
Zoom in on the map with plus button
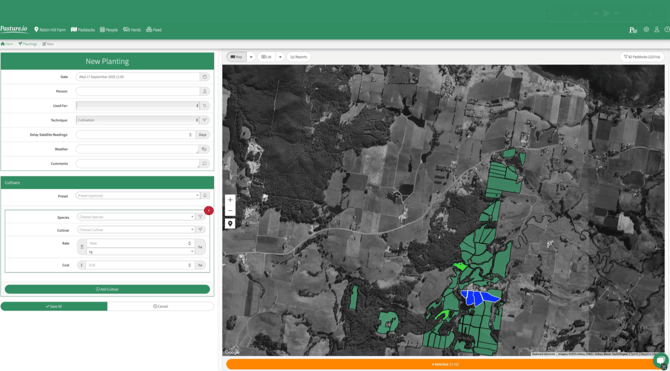tap(230, 200)
